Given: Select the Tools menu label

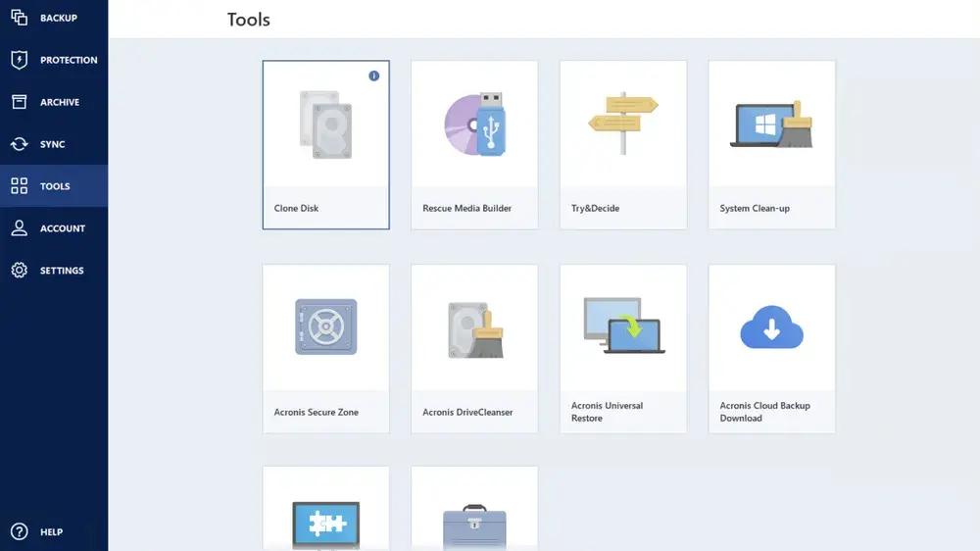Looking at the screenshot, I should 55,186.
